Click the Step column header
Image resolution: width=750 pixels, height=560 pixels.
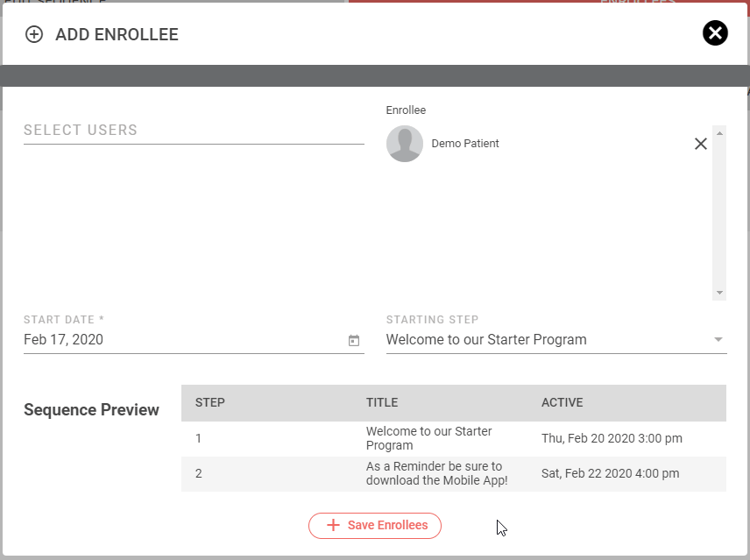click(210, 403)
